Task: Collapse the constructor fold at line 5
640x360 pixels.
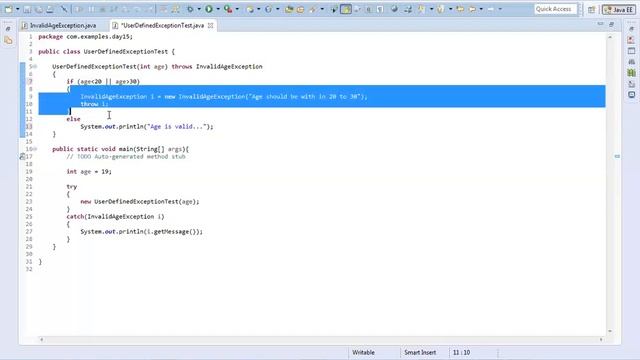Action: pos(35,67)
